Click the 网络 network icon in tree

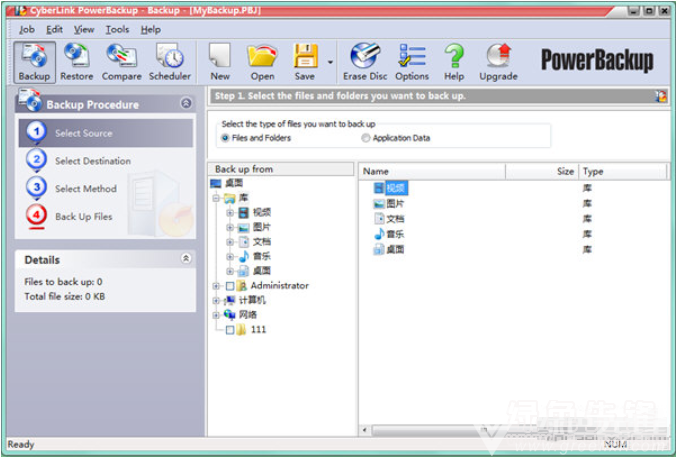[x=230, y=315]
